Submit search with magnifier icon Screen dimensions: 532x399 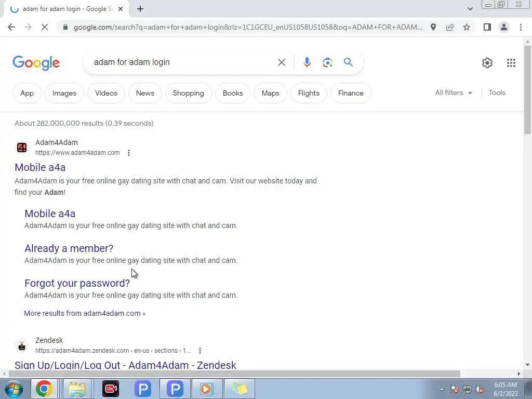pos(348,62)
